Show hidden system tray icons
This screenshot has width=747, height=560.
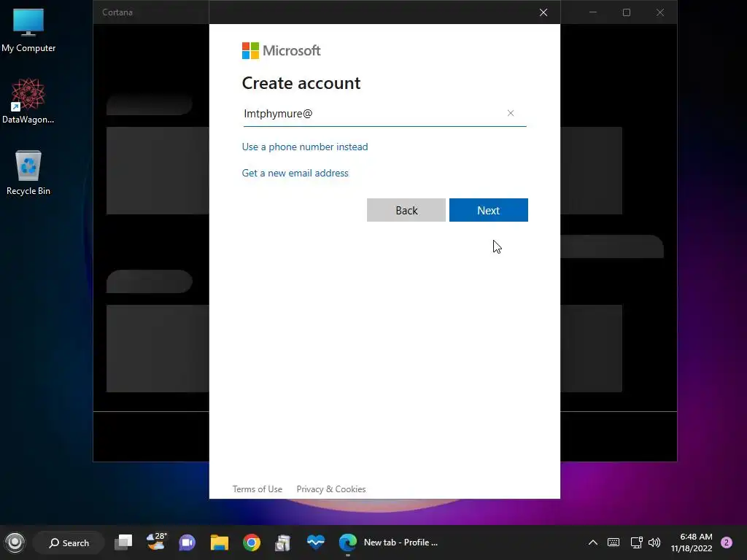[x=592, y=542]
